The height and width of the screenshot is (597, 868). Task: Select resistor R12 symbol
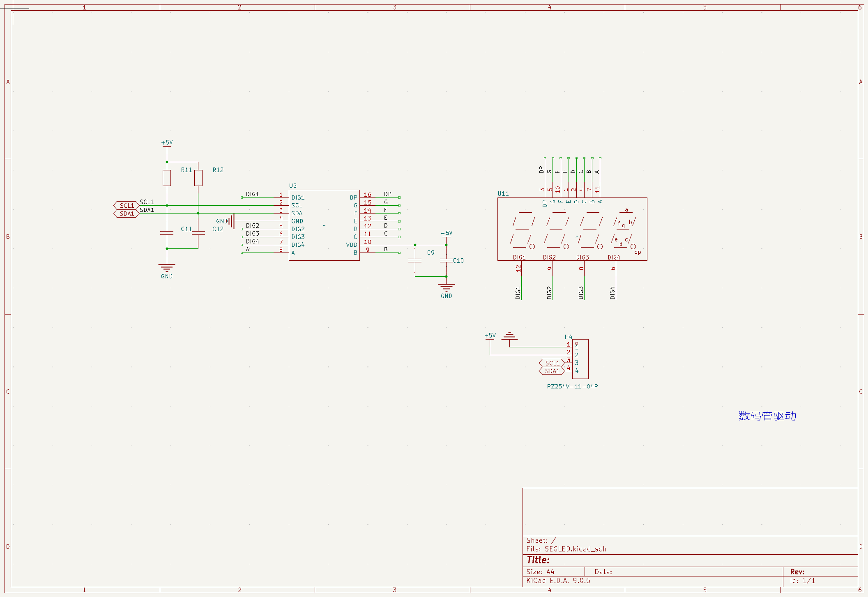click(198, 178)
